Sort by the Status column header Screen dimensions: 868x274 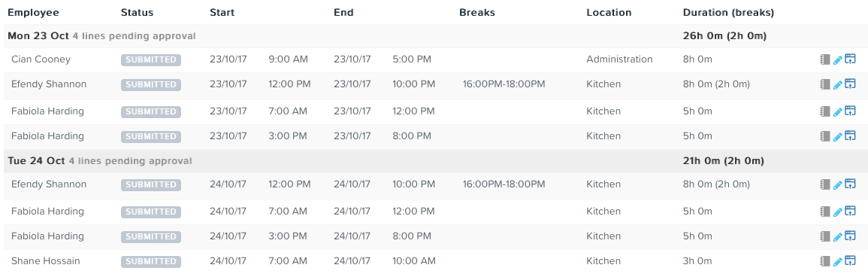click(137, 12)
